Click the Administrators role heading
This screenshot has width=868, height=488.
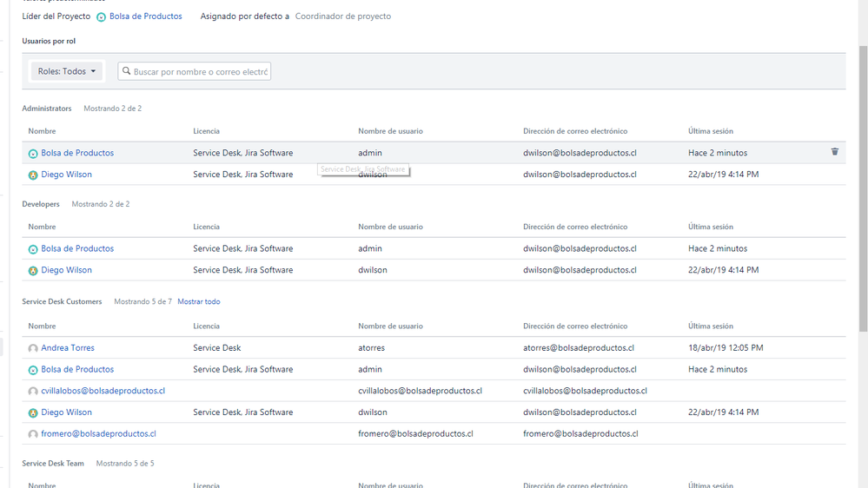click(47, 109)
